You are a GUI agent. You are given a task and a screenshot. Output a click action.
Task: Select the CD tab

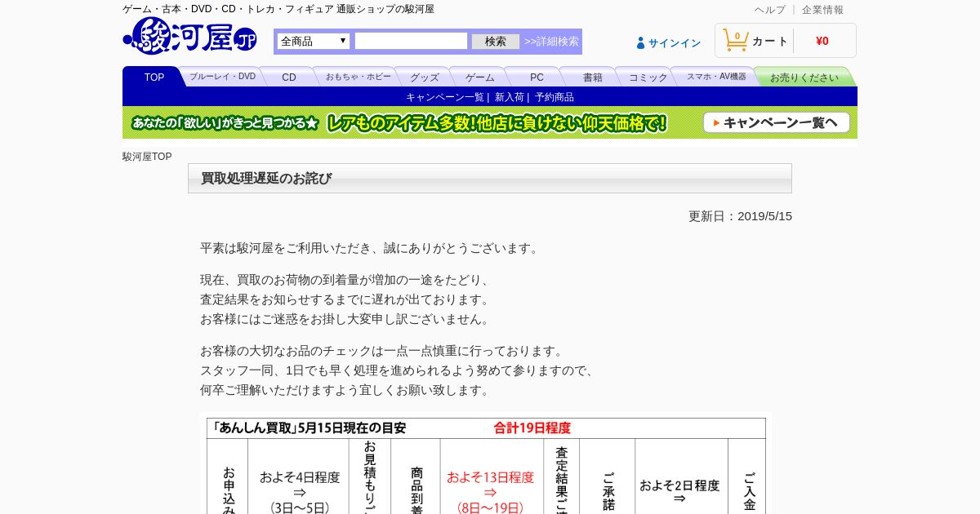(x=289, y=77)
